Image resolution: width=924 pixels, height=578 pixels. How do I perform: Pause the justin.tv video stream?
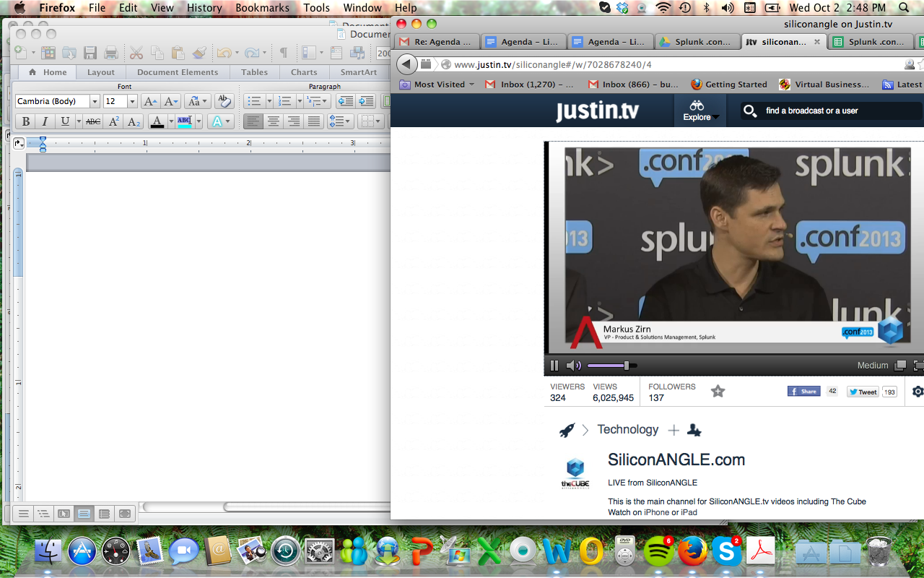(554, 366)
